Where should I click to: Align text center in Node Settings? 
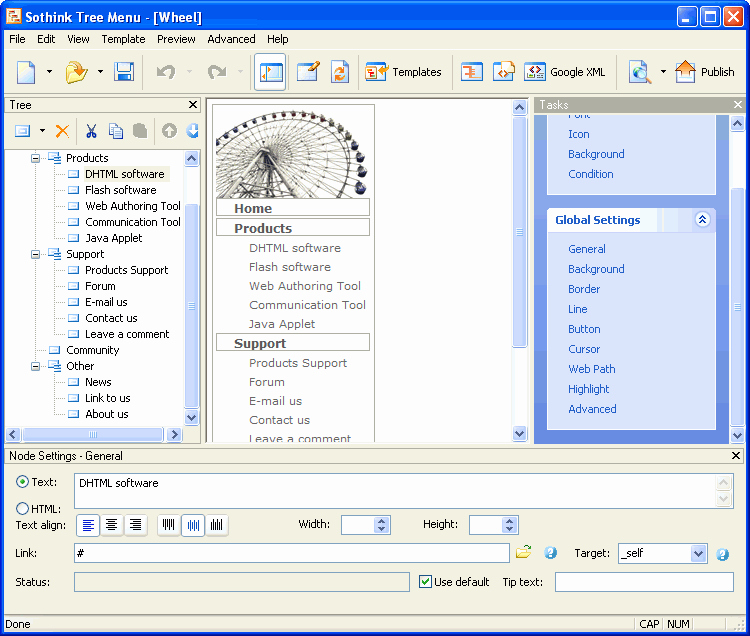pos(111,525)
